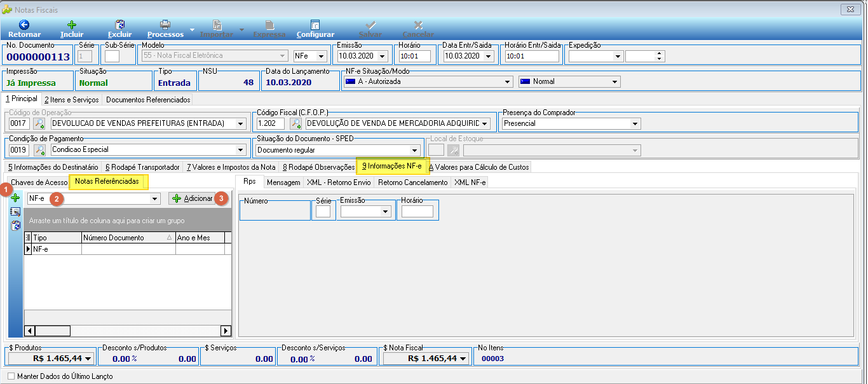Click lookup icon beside C.F.O.P. code 1.202
The width and height of the screenshot is (868, 384).
pos(296,123)
